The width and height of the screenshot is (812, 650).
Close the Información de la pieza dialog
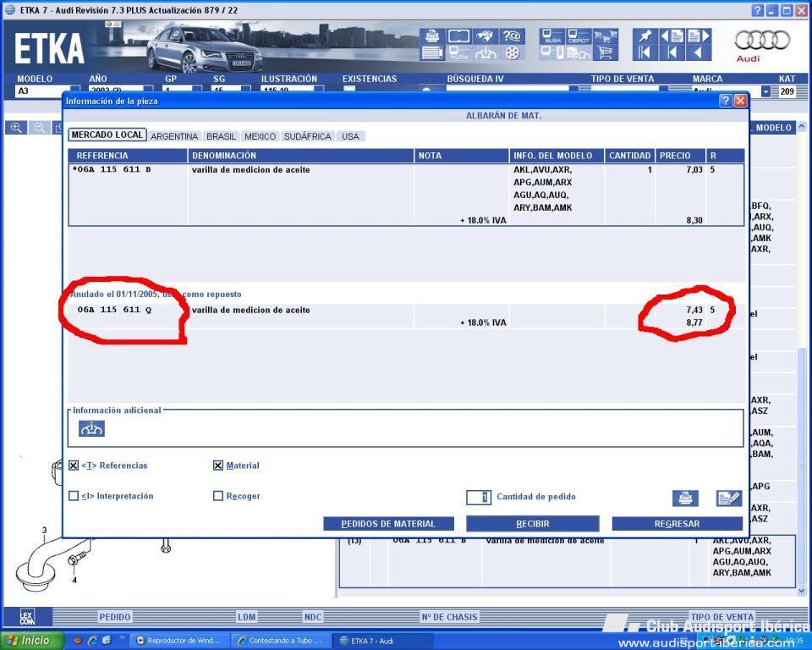point(740,101)
